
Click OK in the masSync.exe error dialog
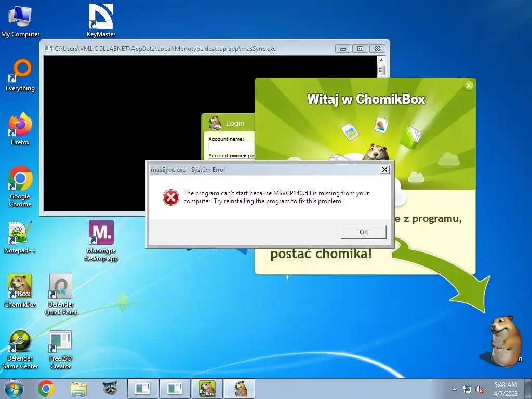363,232
